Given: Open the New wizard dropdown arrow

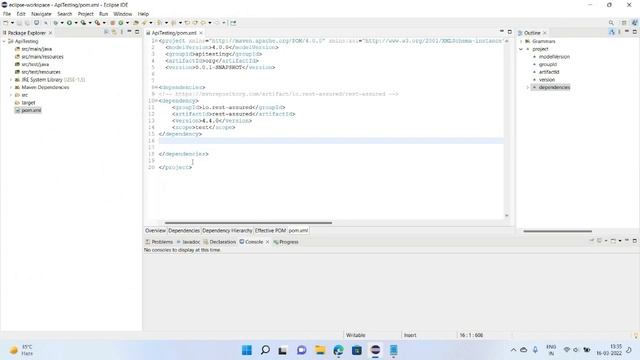Looking at the screenshot, I should pyautogui.click(x=12, y=23).
